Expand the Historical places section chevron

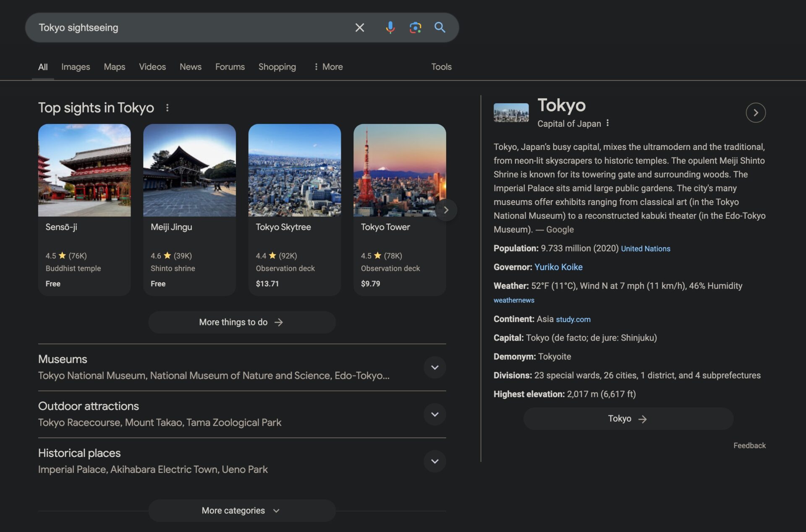pyautogui.click(x=434, y=461)
